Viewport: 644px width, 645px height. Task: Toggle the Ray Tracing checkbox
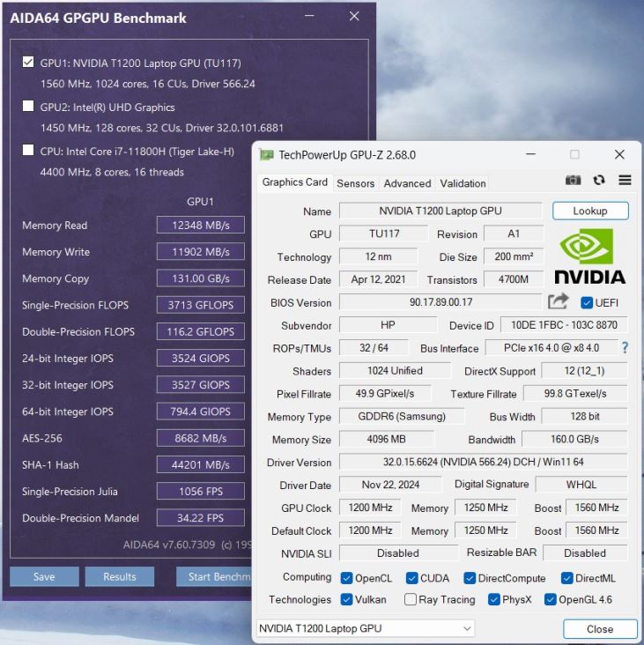pos(411,599)
